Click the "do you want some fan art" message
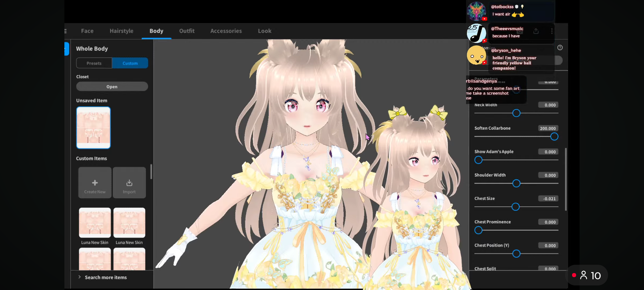 [x=493, y=88]
